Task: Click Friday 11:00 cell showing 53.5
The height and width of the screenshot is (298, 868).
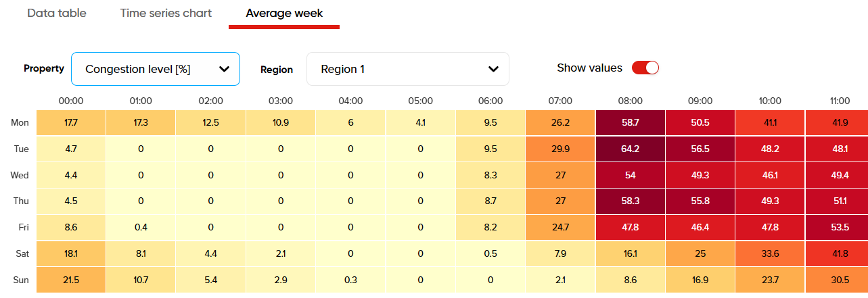Action: 839,228
